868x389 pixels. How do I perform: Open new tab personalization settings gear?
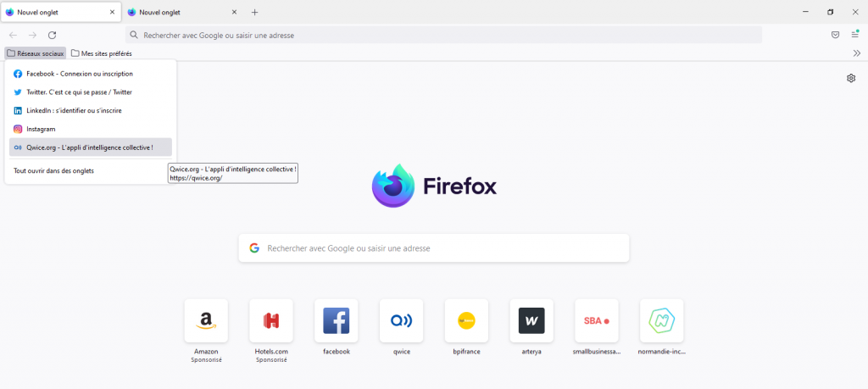point(850,78)
